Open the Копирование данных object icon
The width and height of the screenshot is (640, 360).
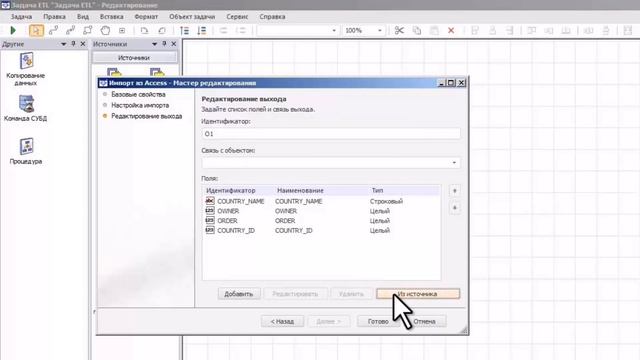[x=26, y=61]
